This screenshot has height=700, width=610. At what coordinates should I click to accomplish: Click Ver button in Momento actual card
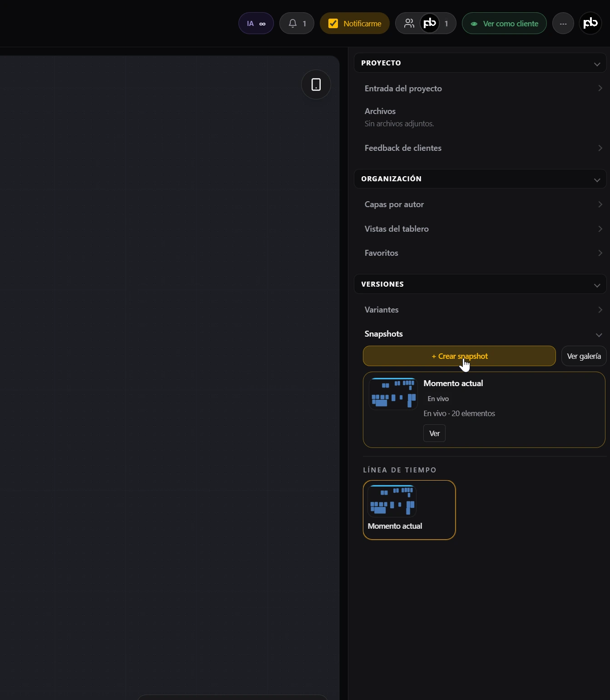435,433
